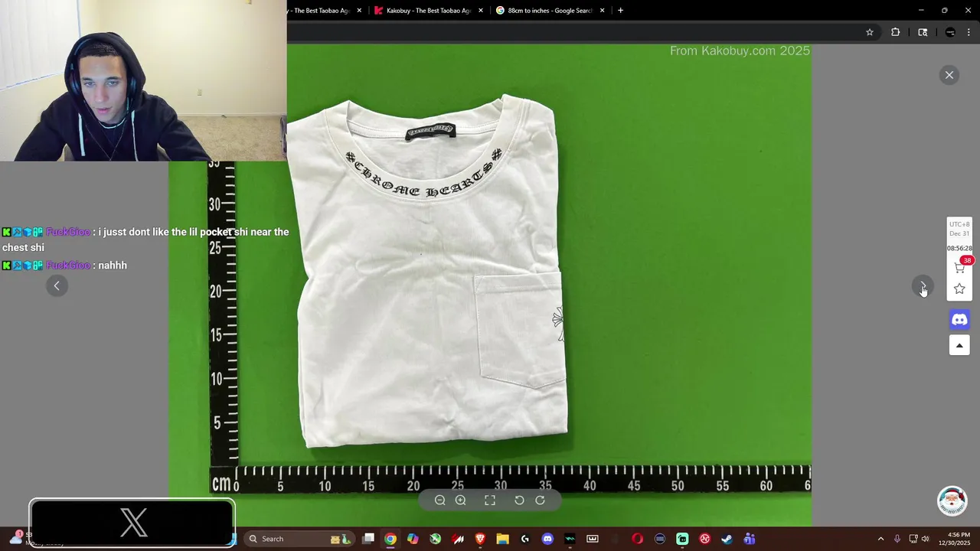The image size is (980, 551).
Task: Open the Chrome profile avatar
Action: click(x=950, y=32)
